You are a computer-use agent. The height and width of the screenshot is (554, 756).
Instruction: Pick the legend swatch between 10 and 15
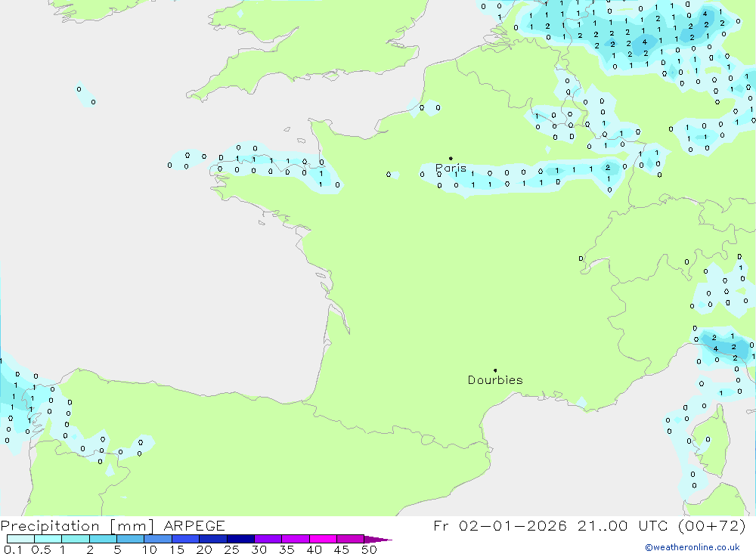(x=158, y=540)
